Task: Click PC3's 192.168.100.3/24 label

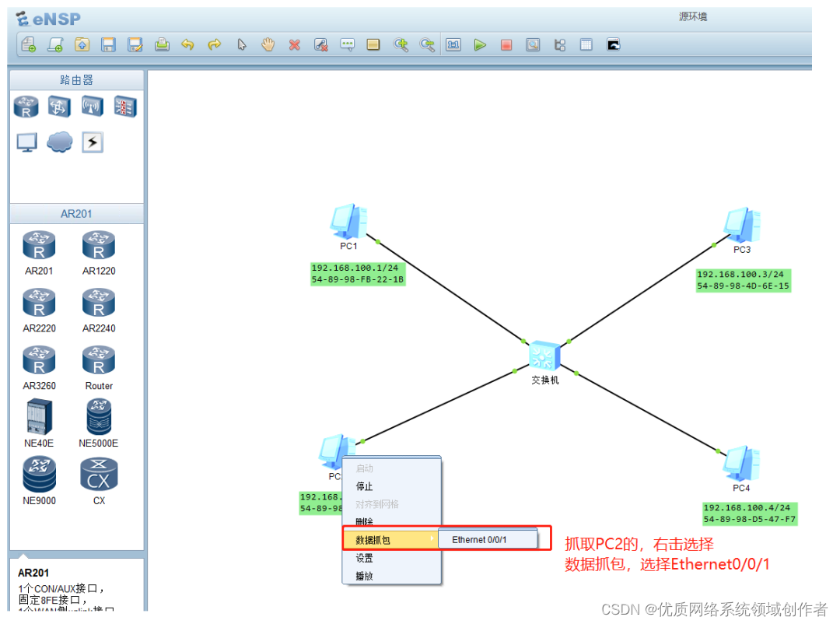Action: 740,274
